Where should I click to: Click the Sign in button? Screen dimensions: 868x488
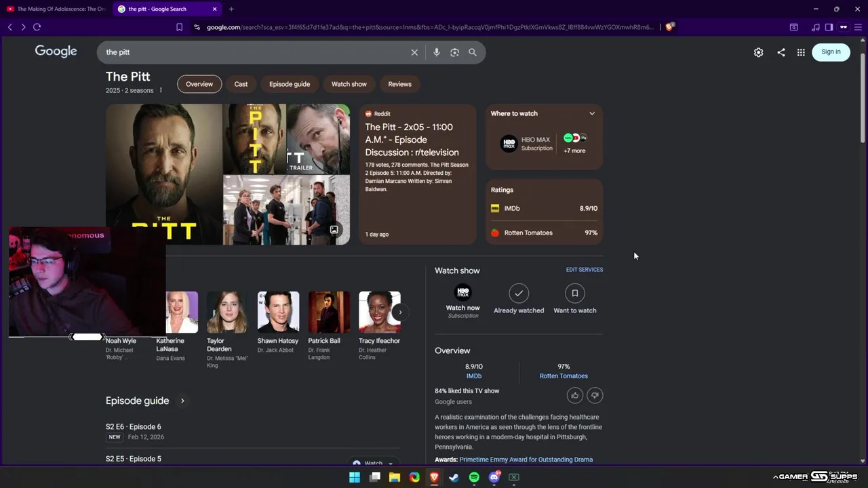(x=831, y=52)
